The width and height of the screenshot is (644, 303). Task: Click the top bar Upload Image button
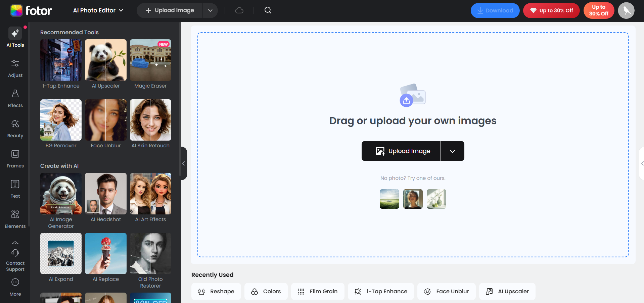point(170,10)
